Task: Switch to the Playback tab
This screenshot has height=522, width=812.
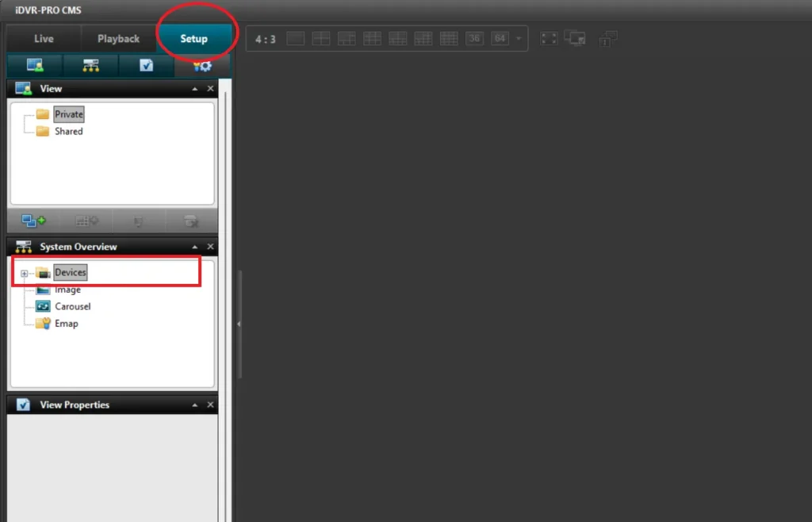Action: (118, 37)
